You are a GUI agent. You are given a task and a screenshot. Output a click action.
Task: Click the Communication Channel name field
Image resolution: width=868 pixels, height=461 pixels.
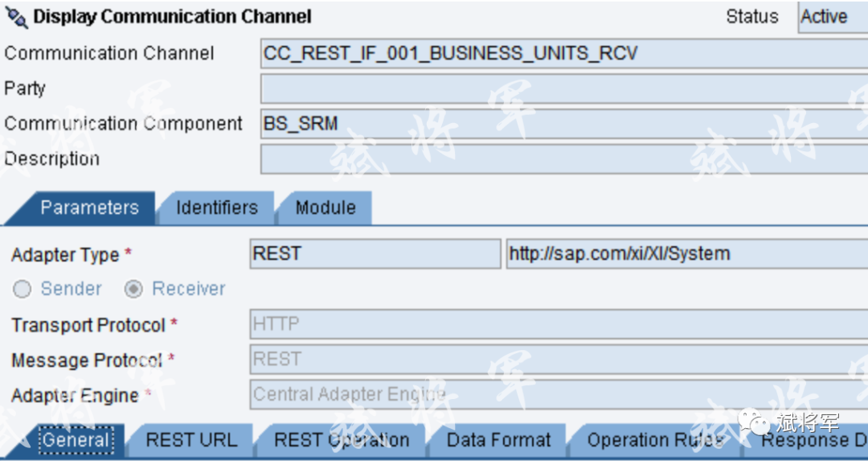(x=564, y=53)
